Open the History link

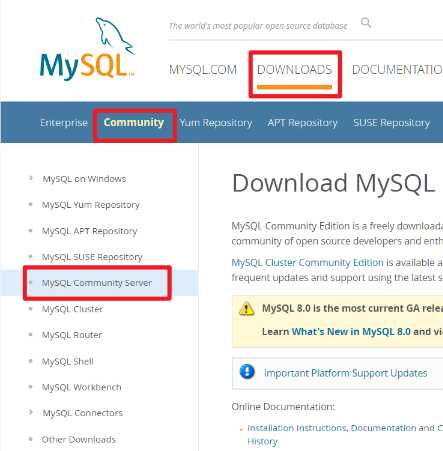pos(262,442)
